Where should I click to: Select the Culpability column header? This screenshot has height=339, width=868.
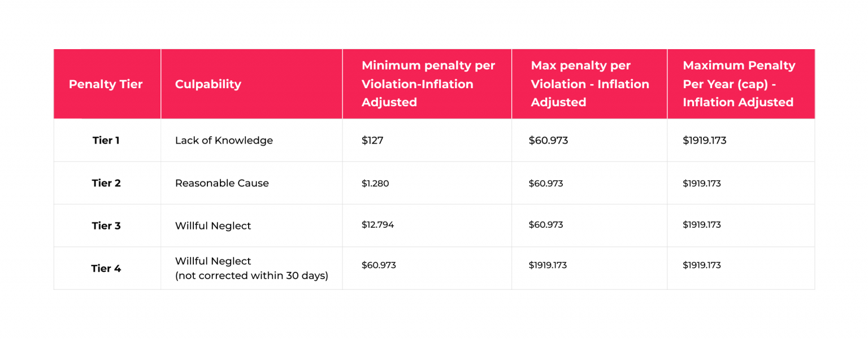(x=208, y=84)
